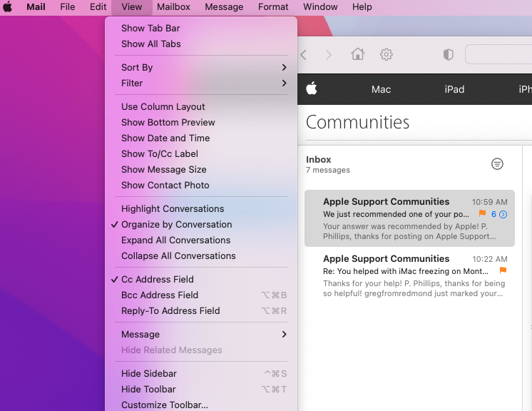Click the Apple logo in site navigation
The image size is (532, 411).
[x=312, y=88]
